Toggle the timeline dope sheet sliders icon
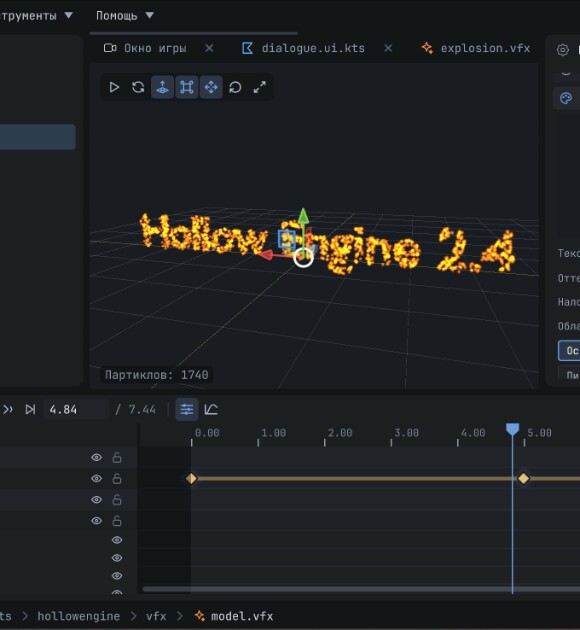Image resolution: width=580 pixels, height=630 pixels. (x=187, y=409)
